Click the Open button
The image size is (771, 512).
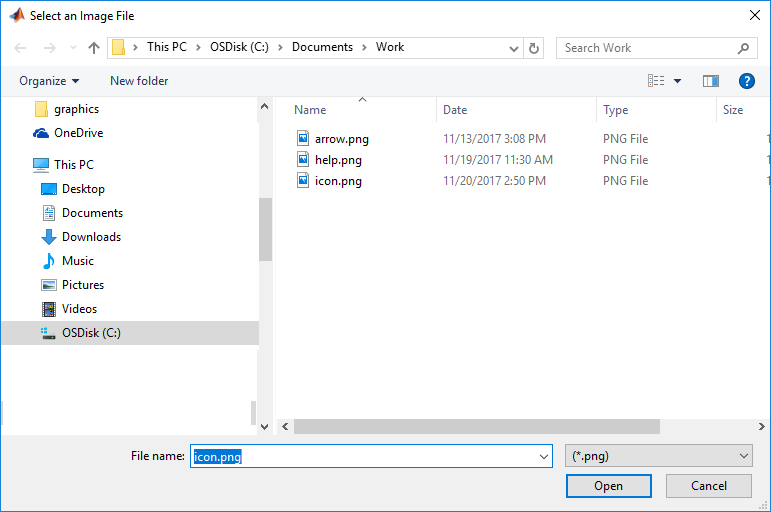click(608, 486)
